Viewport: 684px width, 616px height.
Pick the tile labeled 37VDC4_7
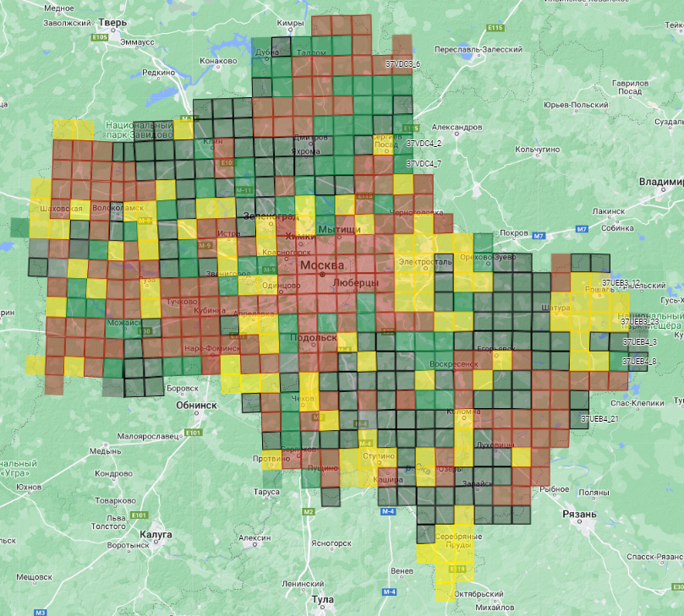(424, 163)
